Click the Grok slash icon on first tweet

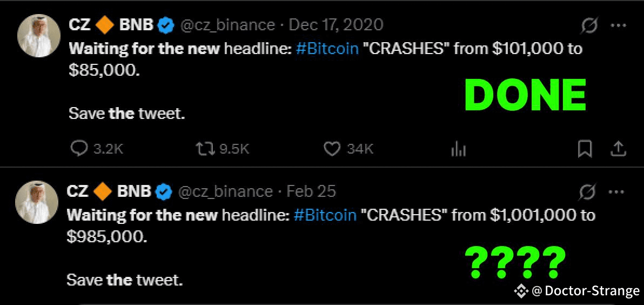tap(590, 26)
